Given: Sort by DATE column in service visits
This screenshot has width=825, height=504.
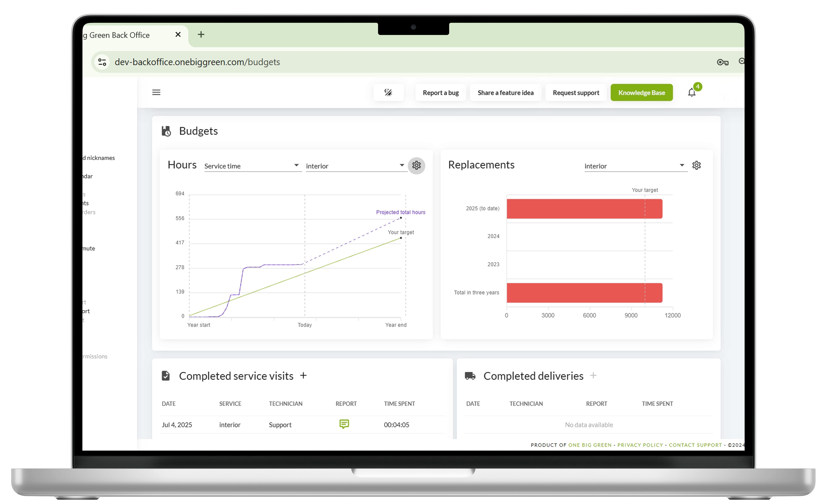Looking at the screenshot, I should tap(168, 404).
